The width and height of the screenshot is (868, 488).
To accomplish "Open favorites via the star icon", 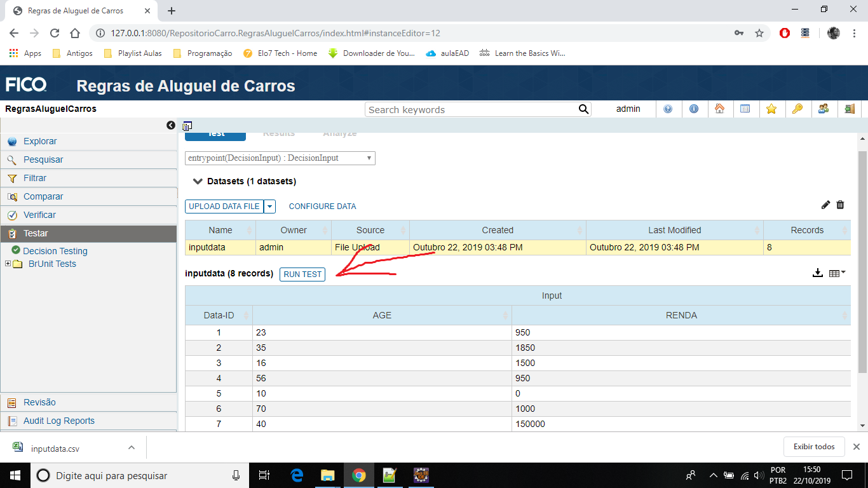I will 771,109.
